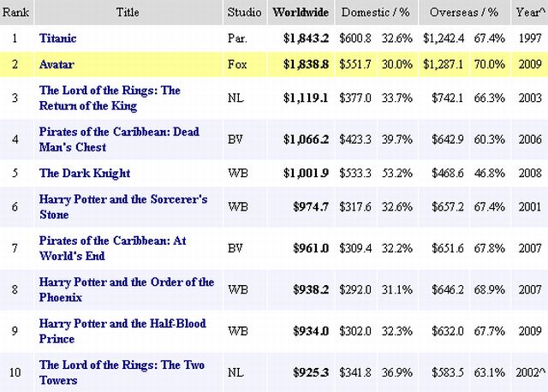Viewport: 548px width, 392px height.
Task: Sort by Year column header
Action: click(x=527, y=13)
